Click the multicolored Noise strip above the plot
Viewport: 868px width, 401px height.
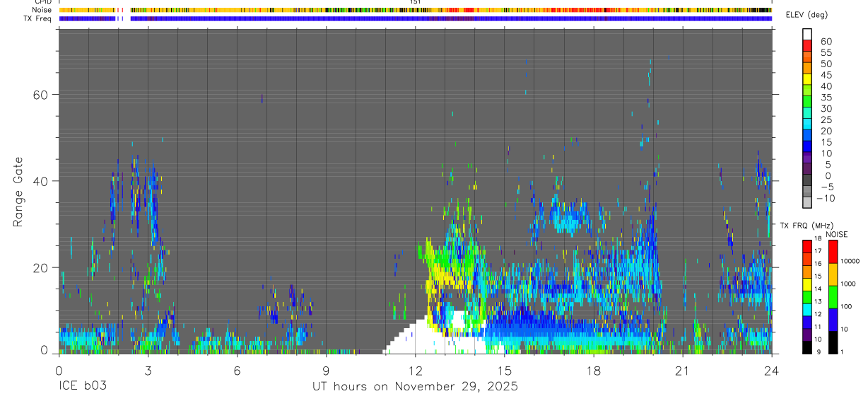(415, 10)
